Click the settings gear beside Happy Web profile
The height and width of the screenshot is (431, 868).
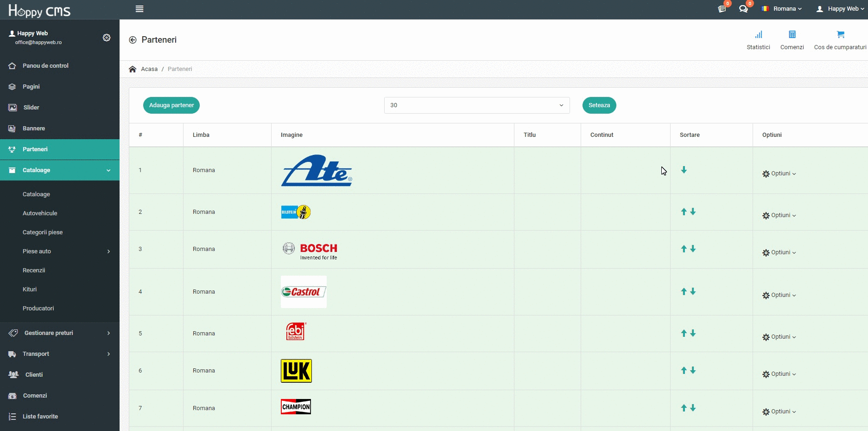(x=107, y=38)
